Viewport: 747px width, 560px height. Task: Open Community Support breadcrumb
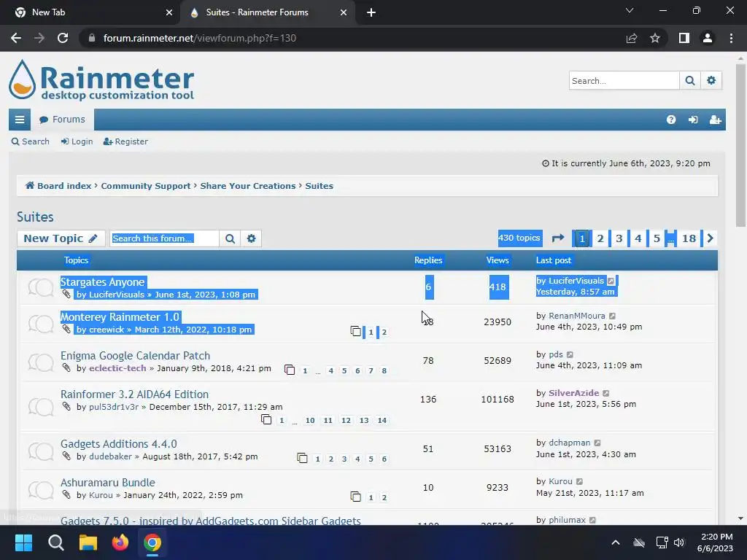(145, 186)
